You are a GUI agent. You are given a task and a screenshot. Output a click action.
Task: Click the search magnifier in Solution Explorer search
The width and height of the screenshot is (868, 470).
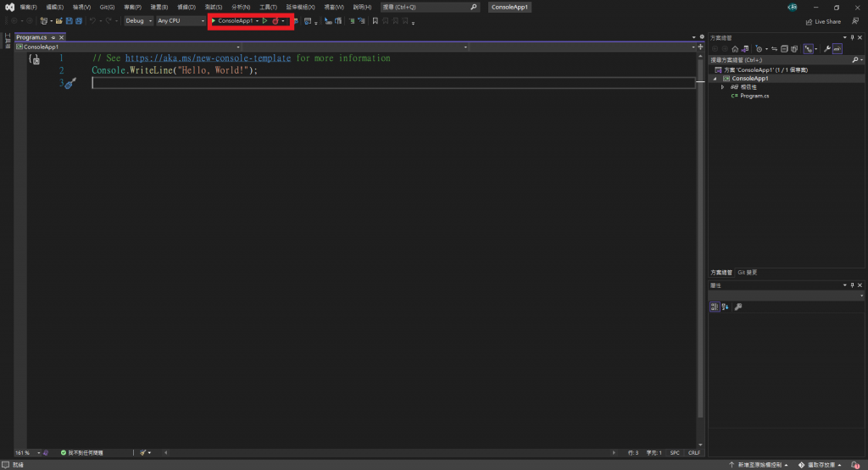pyautogui.click(x=855, y=60)
